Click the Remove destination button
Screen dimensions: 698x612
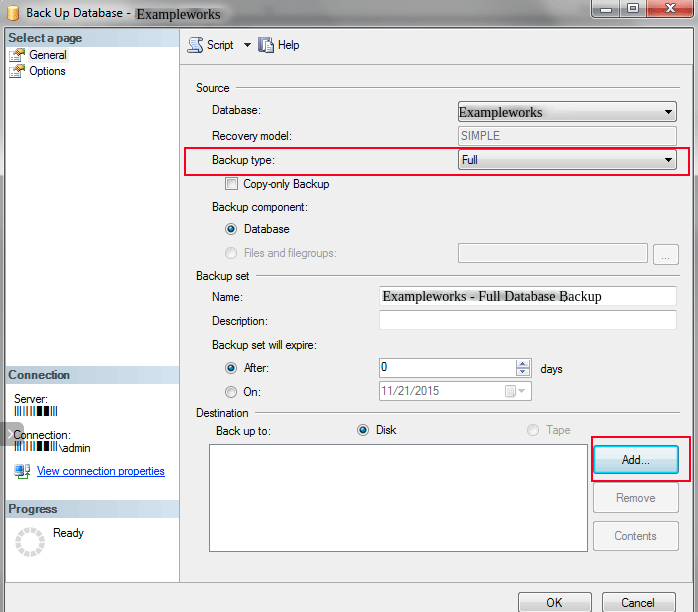pyautogui.click(x=636, y=498)
